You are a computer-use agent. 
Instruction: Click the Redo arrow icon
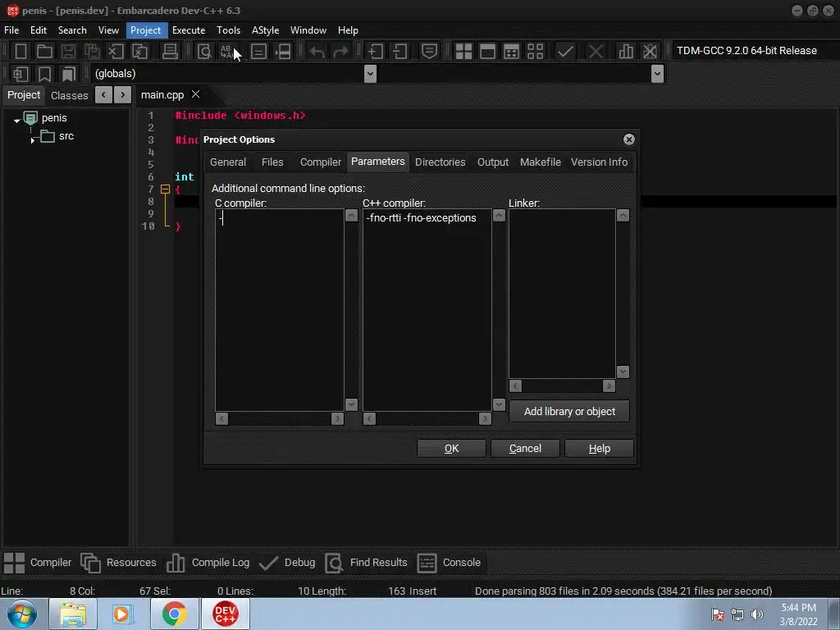(340, 52)
